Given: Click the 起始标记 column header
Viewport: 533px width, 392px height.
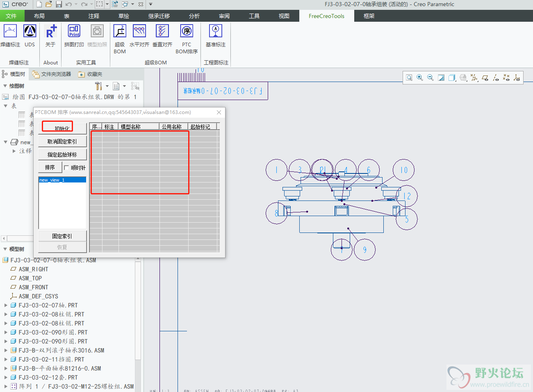Looking at the screenshot, I should click(x=202, y=127).
